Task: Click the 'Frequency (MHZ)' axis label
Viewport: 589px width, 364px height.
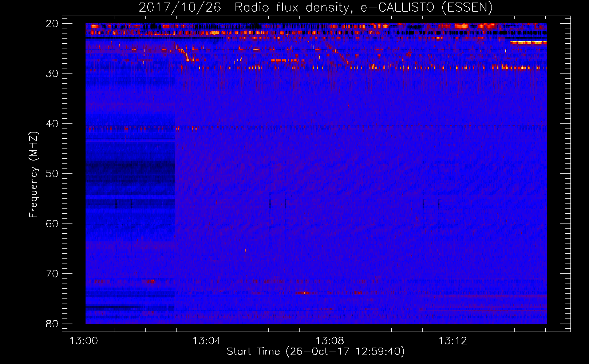Action: (x=33, y=174)
